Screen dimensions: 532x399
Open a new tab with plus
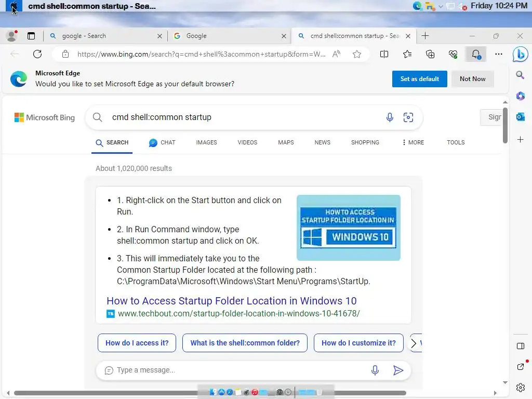pyautogui.click(x=425, y=36)
